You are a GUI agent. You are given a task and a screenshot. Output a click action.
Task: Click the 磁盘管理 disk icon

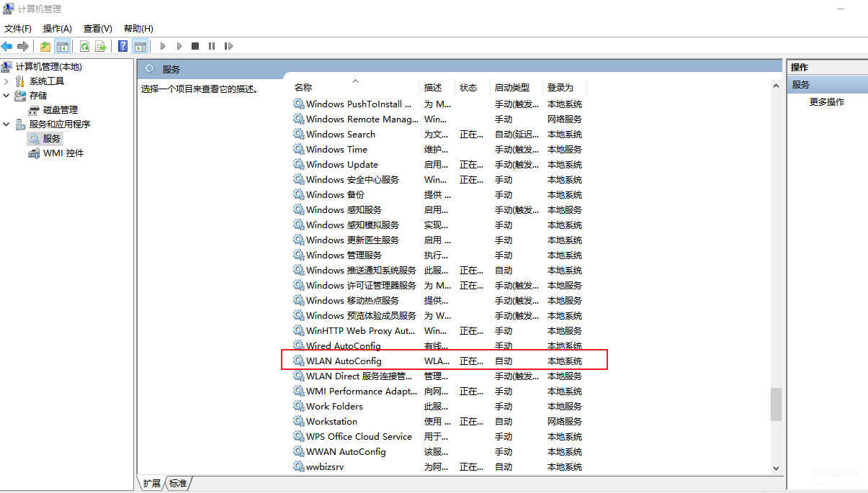coord(34,110)
